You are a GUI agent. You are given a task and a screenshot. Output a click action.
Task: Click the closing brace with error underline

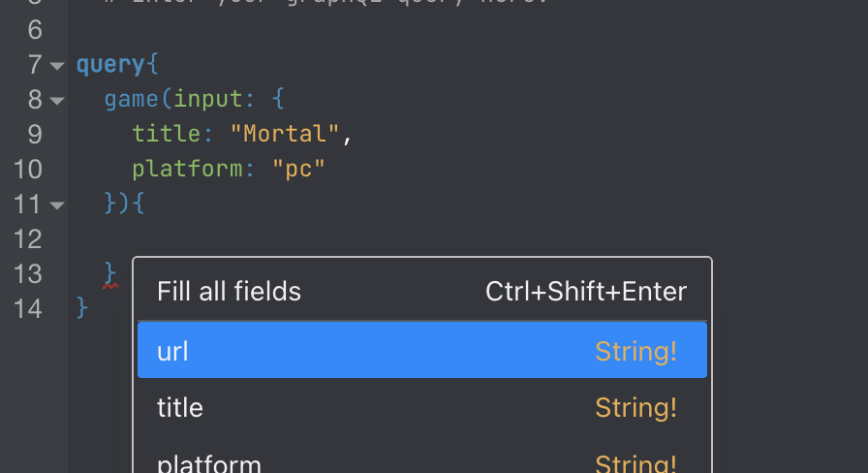110,273
